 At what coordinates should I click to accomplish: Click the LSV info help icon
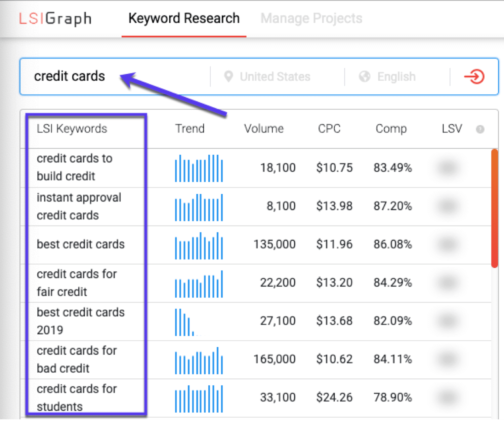point(480,129)
